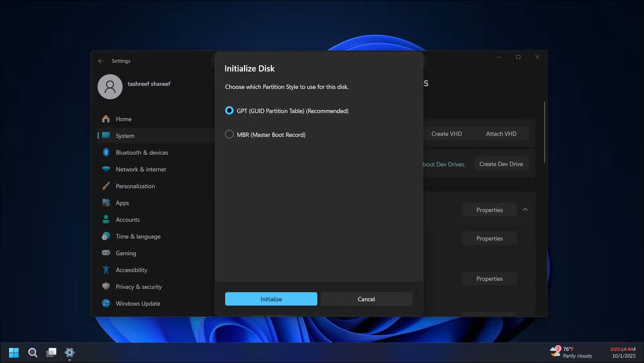Viewport: 644px width, 363px height.
Task: Open Accessibility settings
Action: pyautogui.click(x=131, y=270)
